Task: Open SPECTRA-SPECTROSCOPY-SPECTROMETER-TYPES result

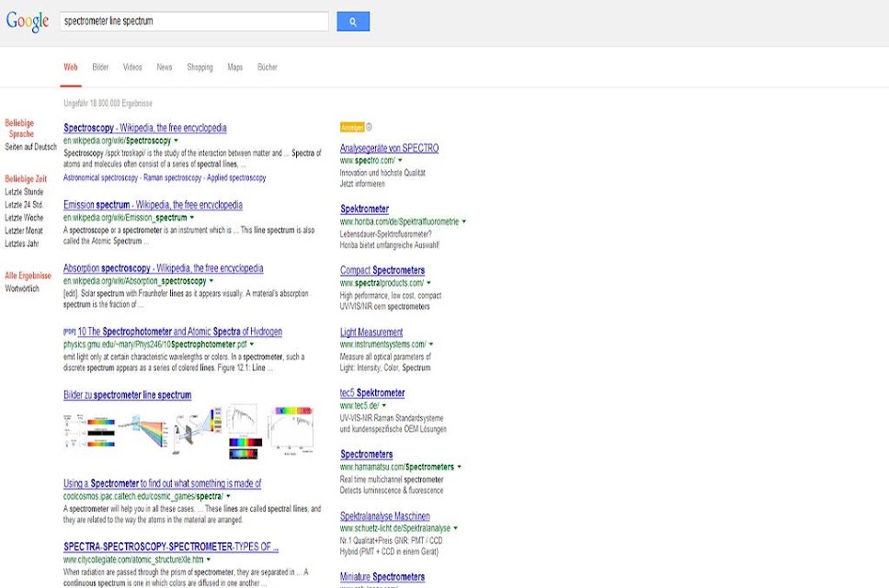Action: click(x=171, y=548)
